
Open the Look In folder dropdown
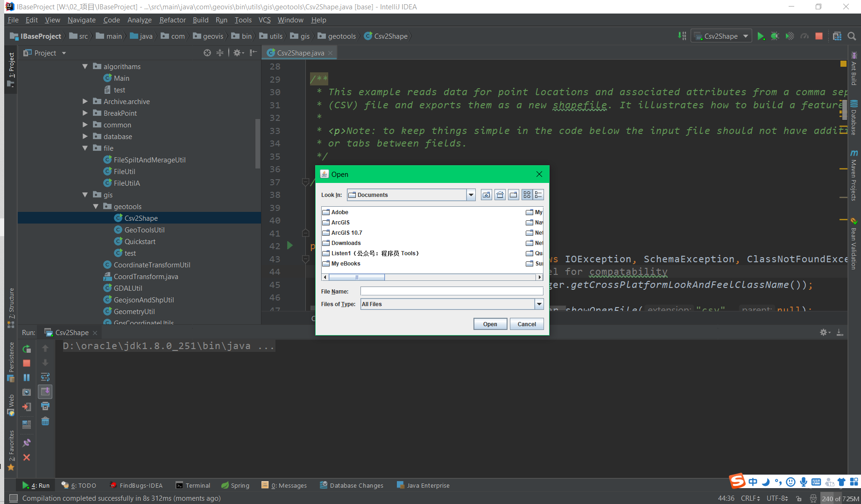(471, 195)
